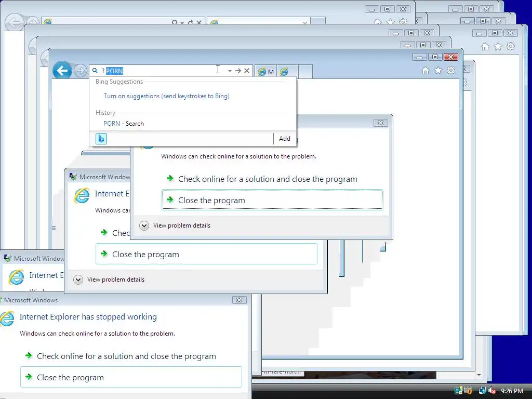
Task: Click the Home icon in the front browser window
Action: click(x=425, y=70)
